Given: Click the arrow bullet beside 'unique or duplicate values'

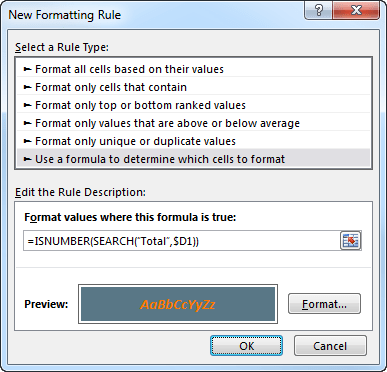Looking at the screenshot, I should (28, 141).
